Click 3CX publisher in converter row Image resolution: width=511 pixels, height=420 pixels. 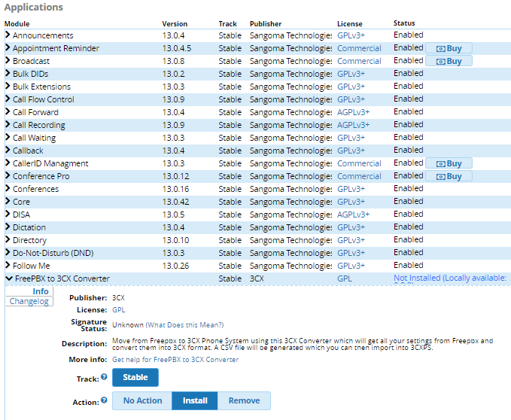click(x=257, y=278)
